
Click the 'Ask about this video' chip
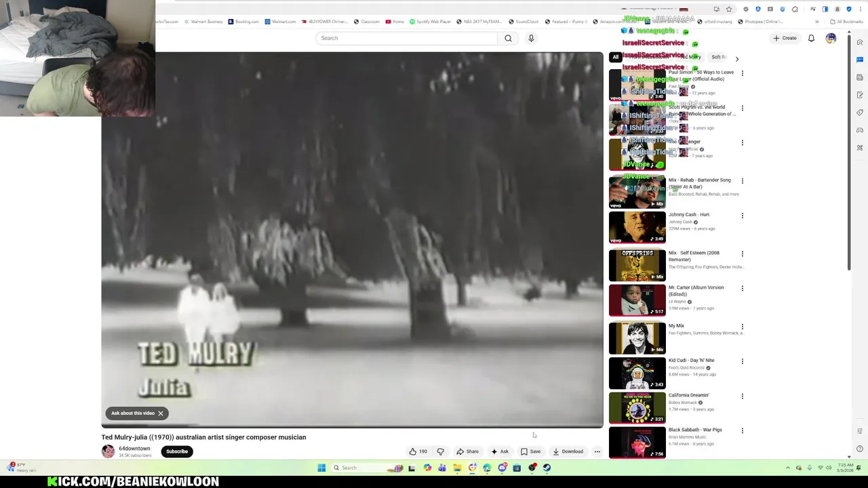tap(133, 413)
